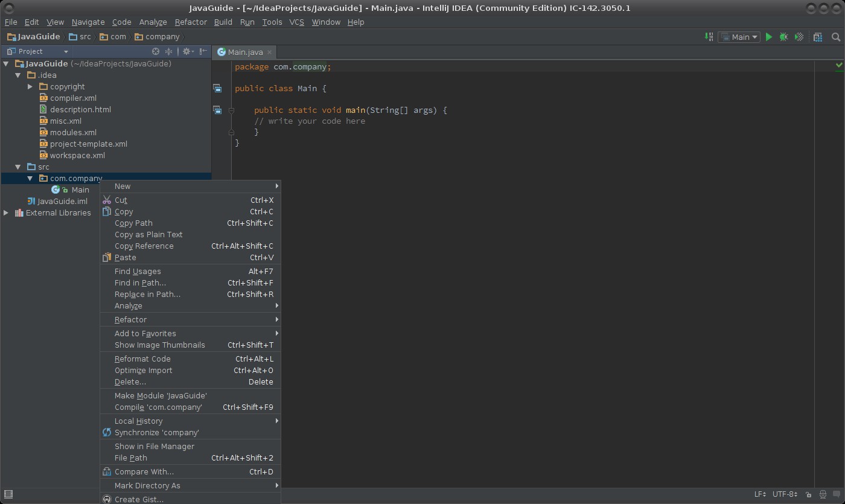Expand External Libraries node
This screenshot has height=504, width=845.
[6, 212]
